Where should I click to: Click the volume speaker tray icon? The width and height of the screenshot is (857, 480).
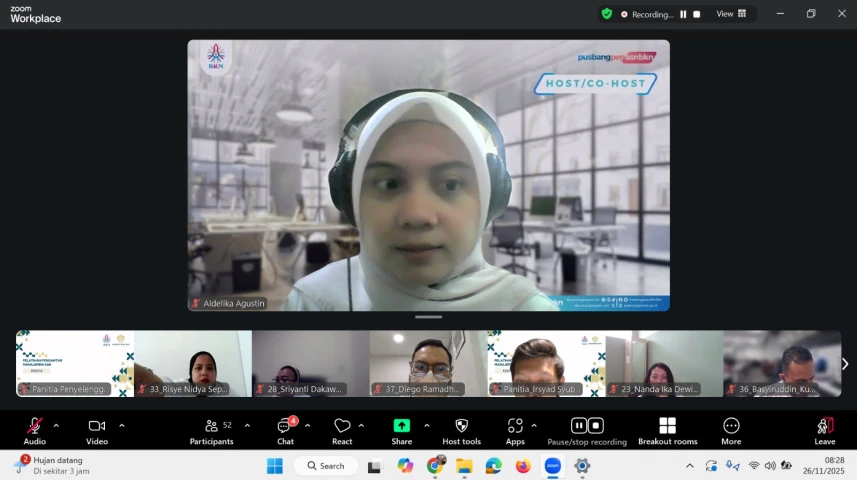coord(770,466)
